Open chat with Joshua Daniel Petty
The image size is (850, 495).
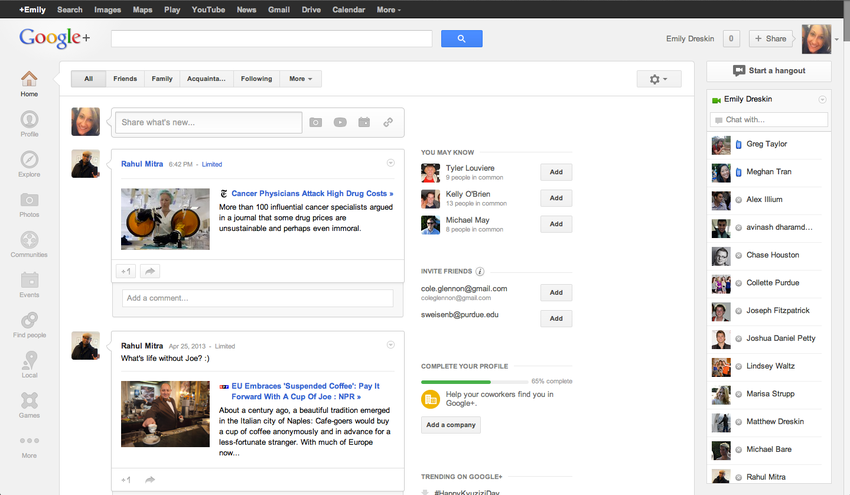point(769,339)
